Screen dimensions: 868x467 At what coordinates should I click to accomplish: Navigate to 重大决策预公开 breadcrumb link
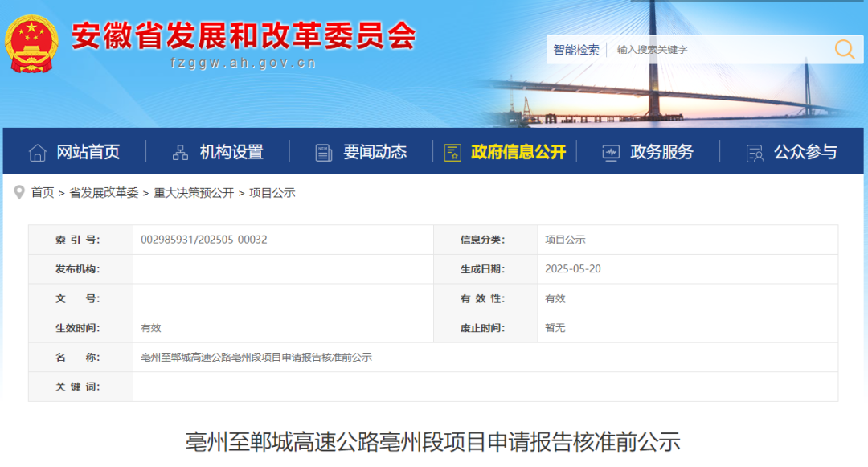pos(194,193)
